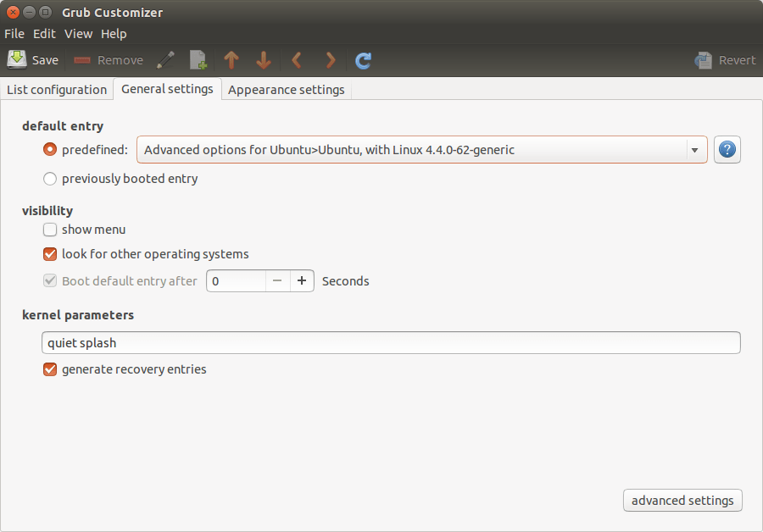Click the move entry up arrow icon
This screenshot has height=532, width=763.
tap(231, 59)
